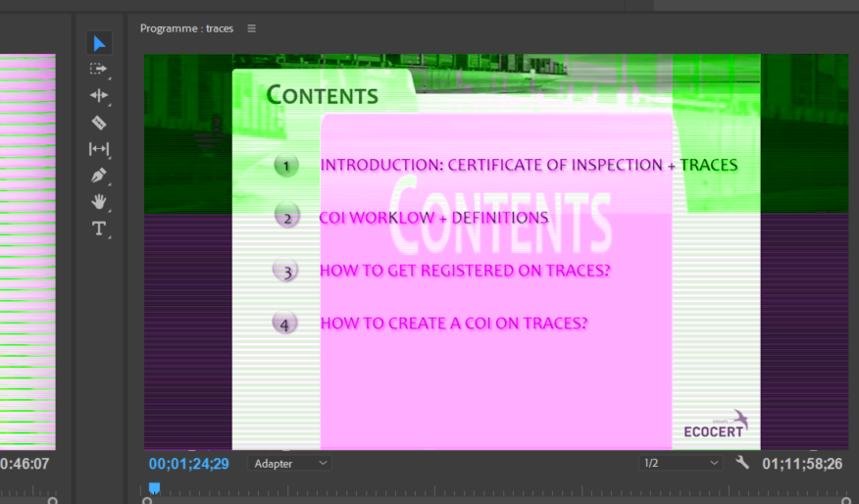Open the wrench settings menu
This screenshot has height=504, width=859.
(x=742, y=463)
